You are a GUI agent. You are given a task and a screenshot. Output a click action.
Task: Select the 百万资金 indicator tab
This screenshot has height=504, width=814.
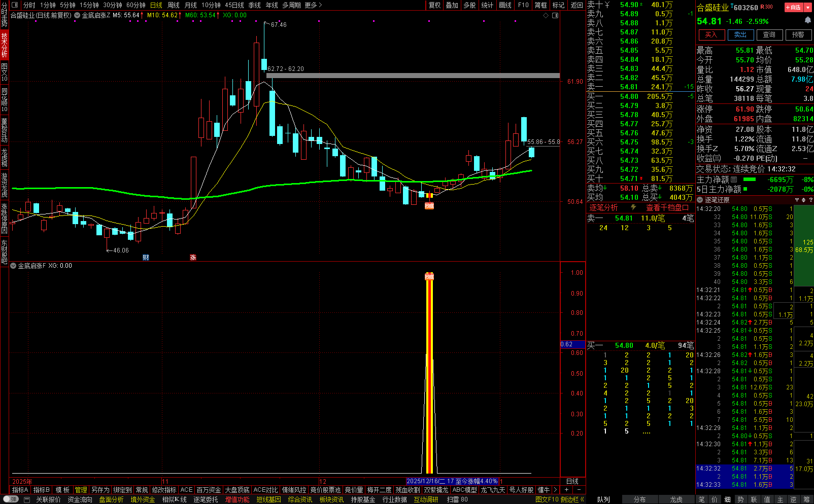pyautogui.click(x=209, y=490)
